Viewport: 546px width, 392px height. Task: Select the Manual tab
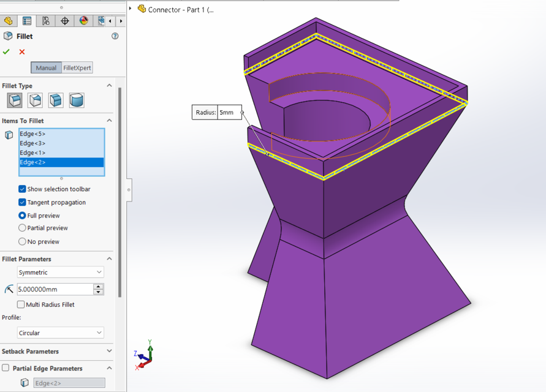46,67
